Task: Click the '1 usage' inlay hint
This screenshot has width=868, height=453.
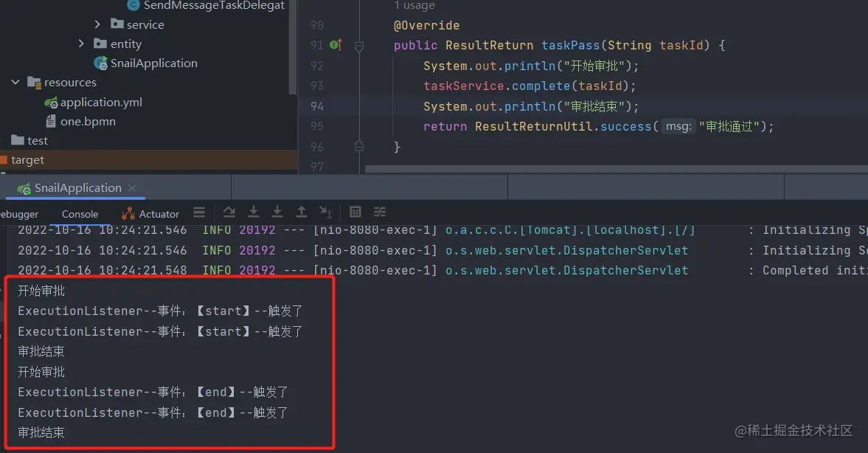Action: (414, 6)
